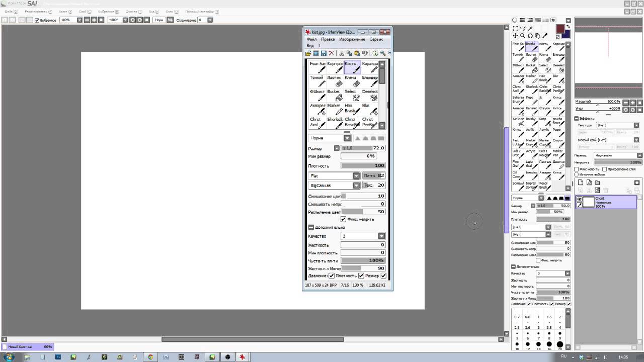Click zoom in plus button next to Масштаб
Screen dimensions: 644x362
[632, 103]
